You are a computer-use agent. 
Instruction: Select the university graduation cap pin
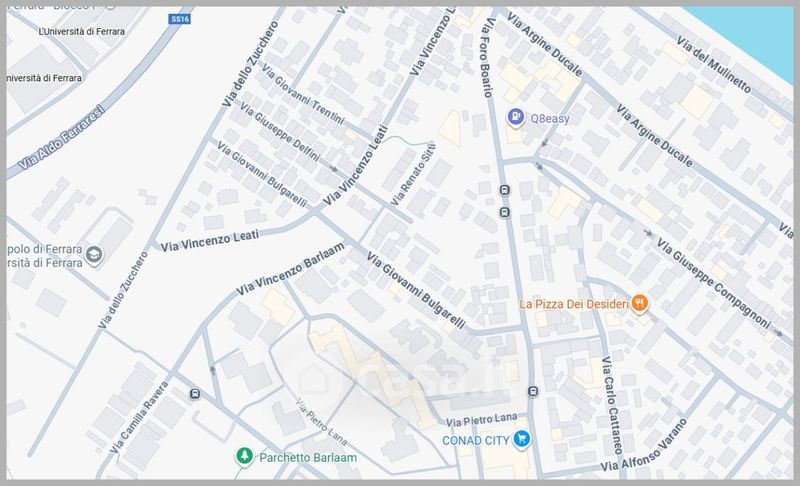[x=94, y=254]
